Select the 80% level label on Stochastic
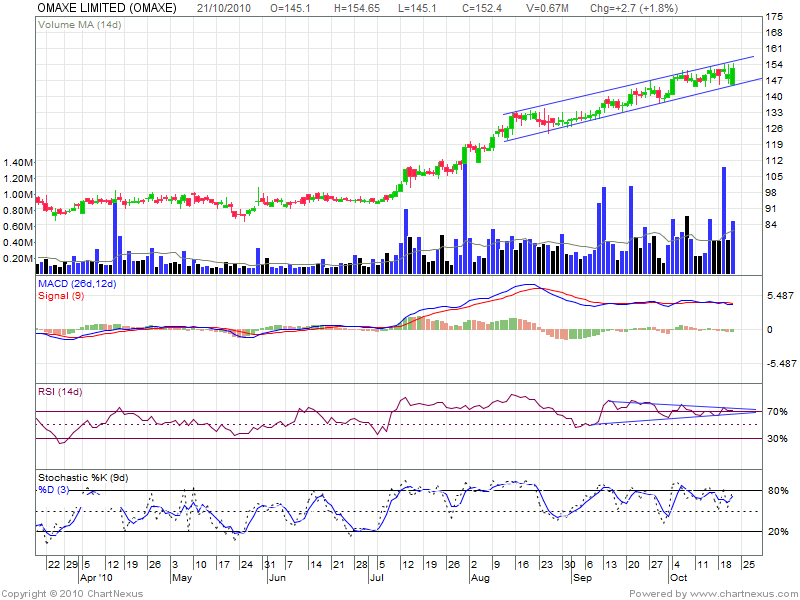Screen dimensions: 800x600 (776, 491)
